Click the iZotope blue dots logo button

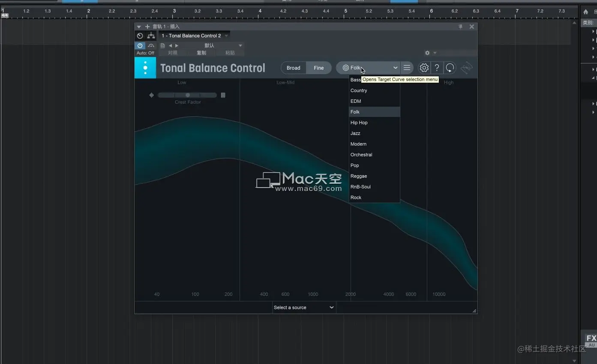(x=145, y=68)
